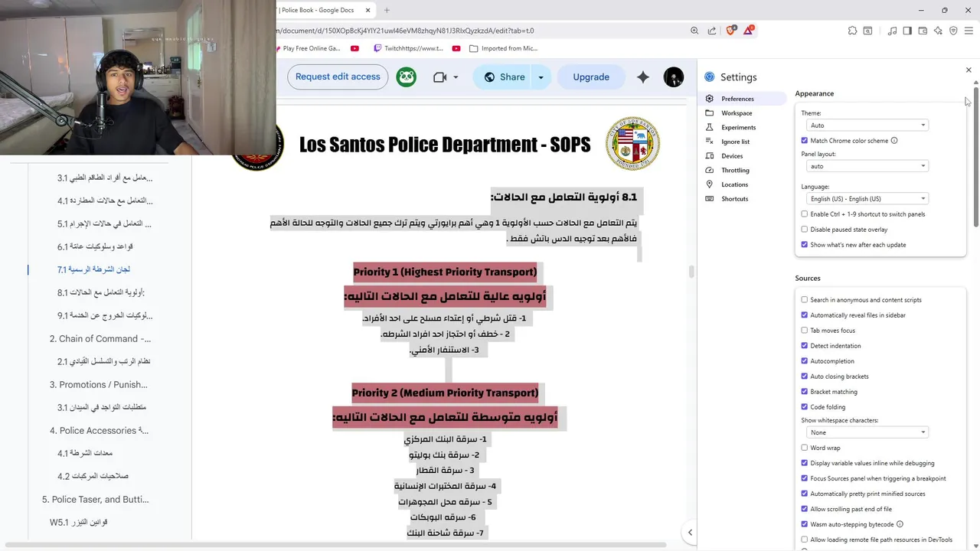Open Show whitespace characters dropdown
This screenshot has width=980, height=551.
coord(867,432)
